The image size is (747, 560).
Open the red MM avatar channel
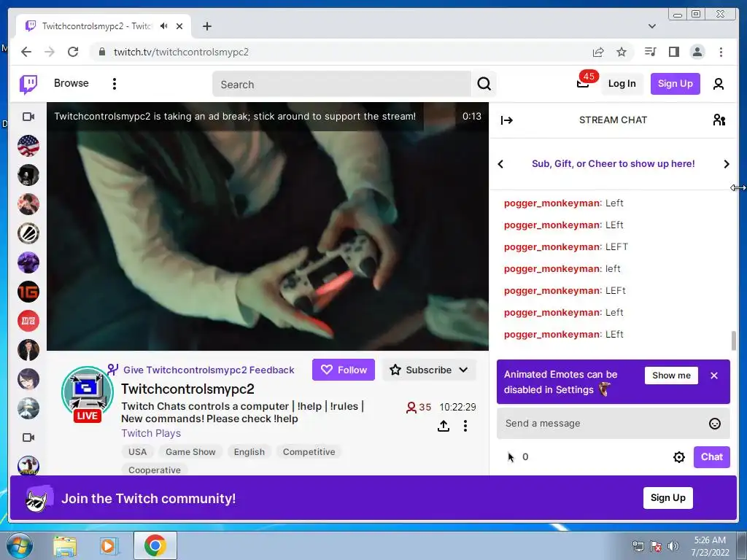28,321
